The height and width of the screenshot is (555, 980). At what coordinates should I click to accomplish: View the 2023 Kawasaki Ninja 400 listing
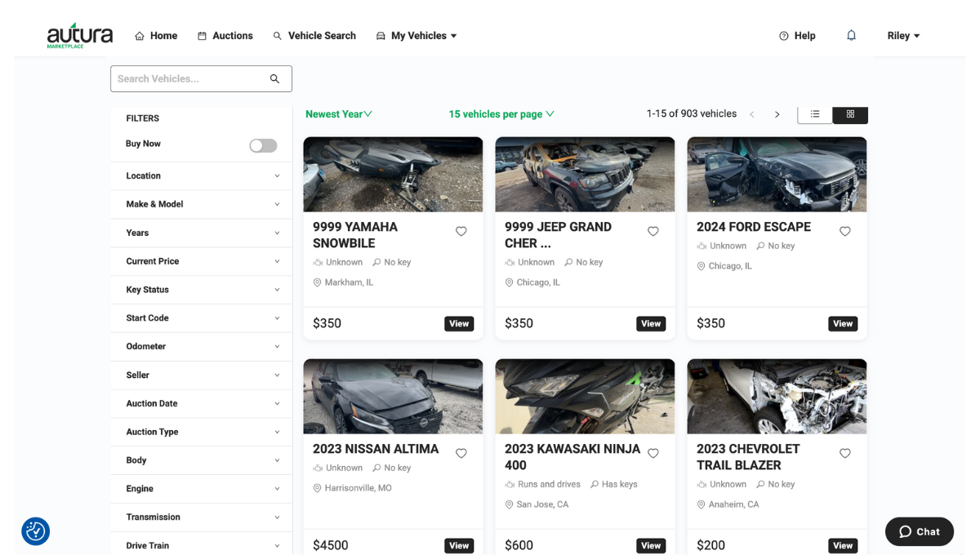coord(651,546)
